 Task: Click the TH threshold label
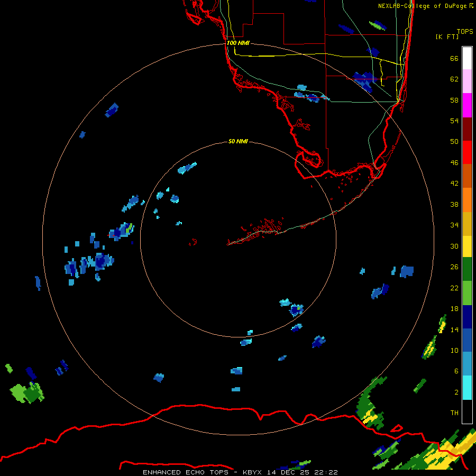tap(454, 413)
